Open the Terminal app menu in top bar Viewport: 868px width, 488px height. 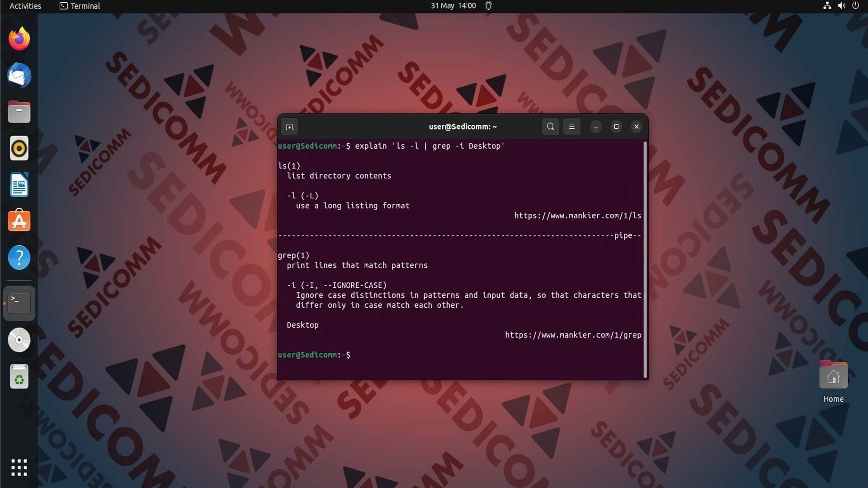click(80, 6)
